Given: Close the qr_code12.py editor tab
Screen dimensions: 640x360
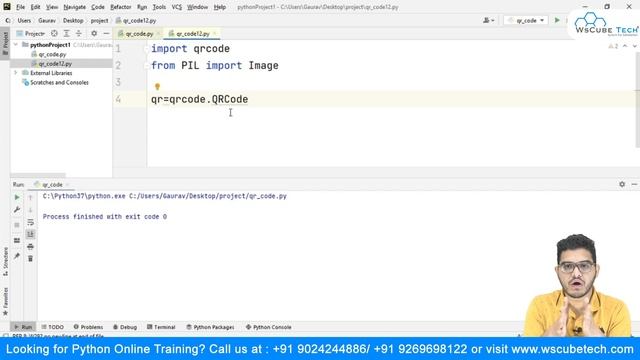Looking at the screenshot, I should coord(215,33).
